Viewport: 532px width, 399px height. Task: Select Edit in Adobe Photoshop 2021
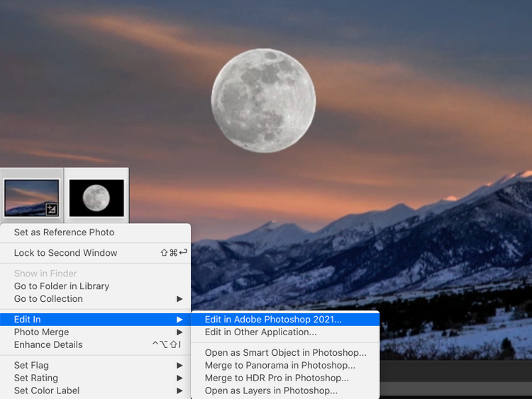(x=273, y=320)
